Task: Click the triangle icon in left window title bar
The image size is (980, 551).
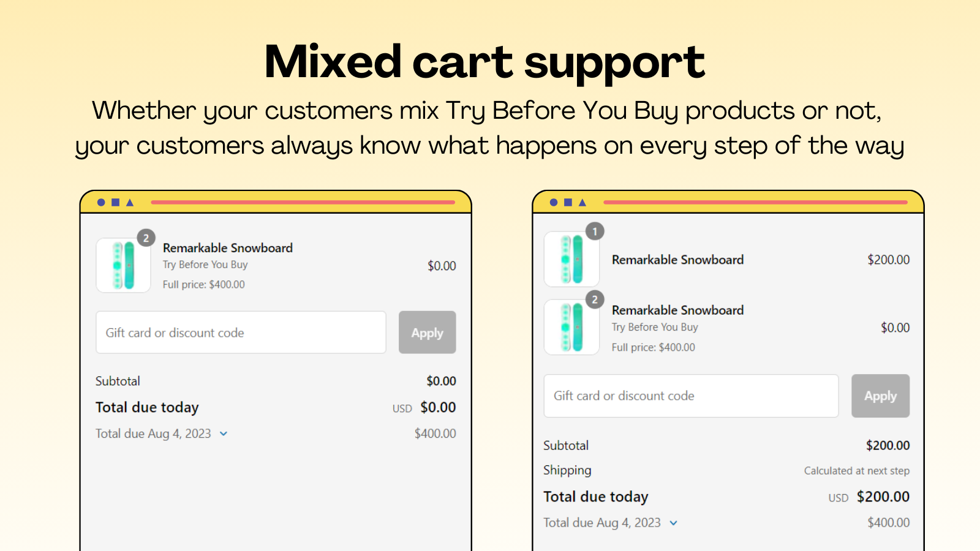Action: [130, 202]
